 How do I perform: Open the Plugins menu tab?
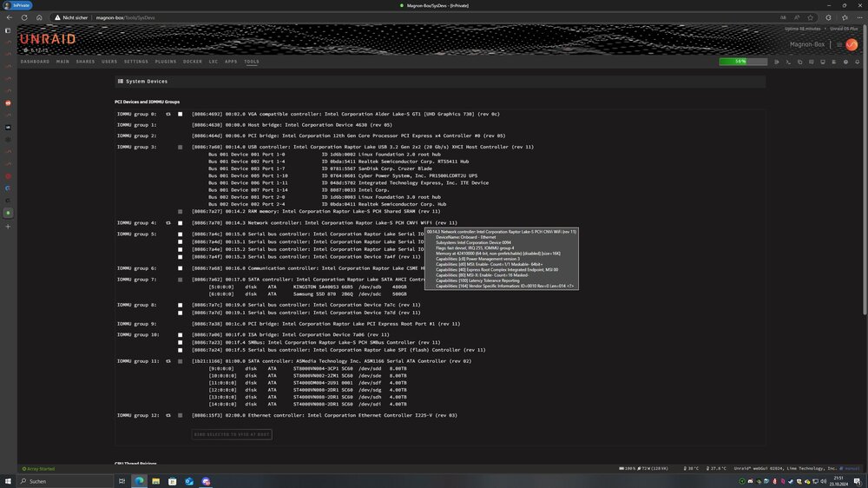[166, 62]
